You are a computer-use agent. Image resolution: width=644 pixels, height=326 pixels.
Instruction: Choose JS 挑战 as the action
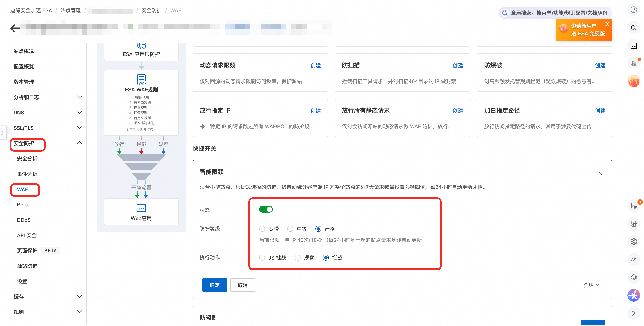(262, 257)
